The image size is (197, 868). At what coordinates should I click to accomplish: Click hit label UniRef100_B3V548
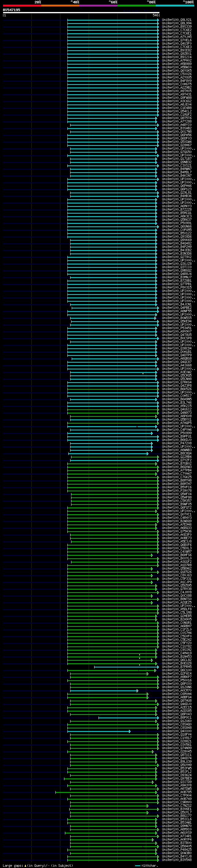[176, 860]
